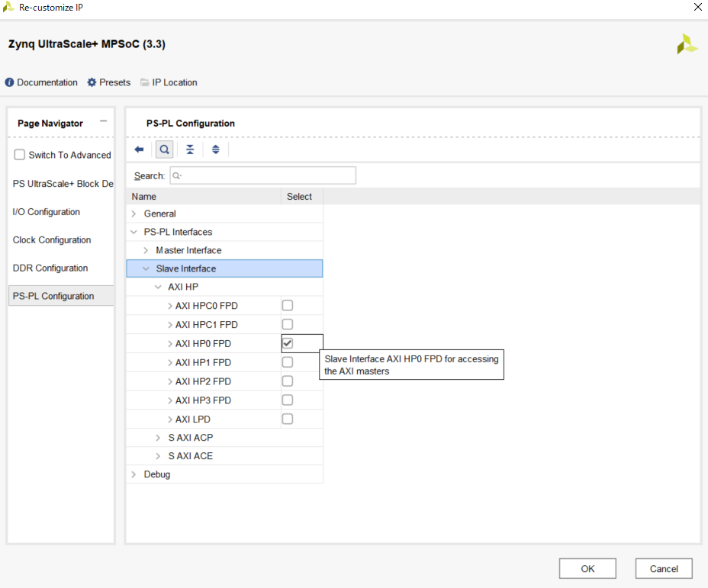Check the AXI HPC0 FPD checkbox

pyautogui.click(x=288, y=306)
